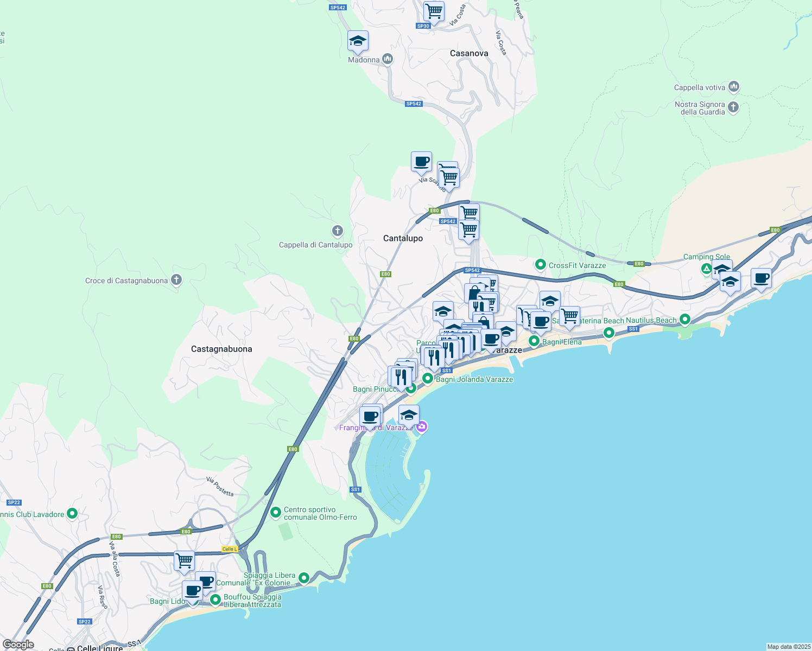Click the Camping Sole tent icon
This screenshot has height=651, width=812.
pos(706,269)
